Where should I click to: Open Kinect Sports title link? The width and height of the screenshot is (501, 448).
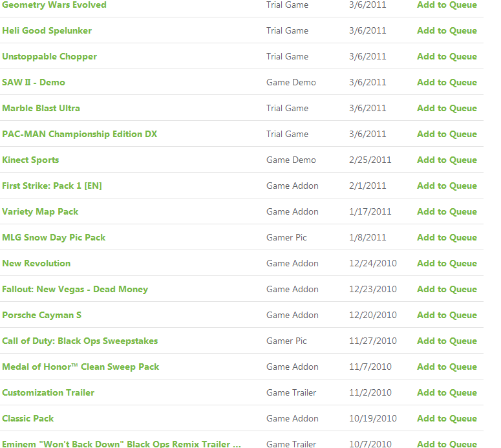pos(30,160)
